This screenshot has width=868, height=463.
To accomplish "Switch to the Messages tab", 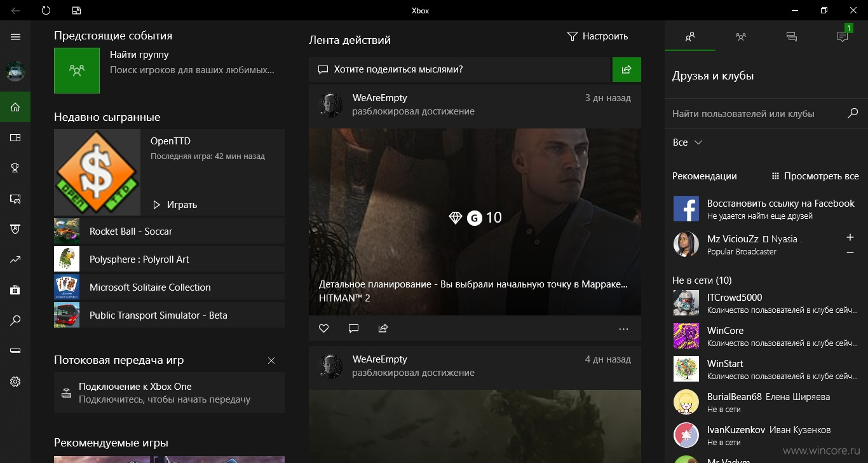I will (792, 37).
